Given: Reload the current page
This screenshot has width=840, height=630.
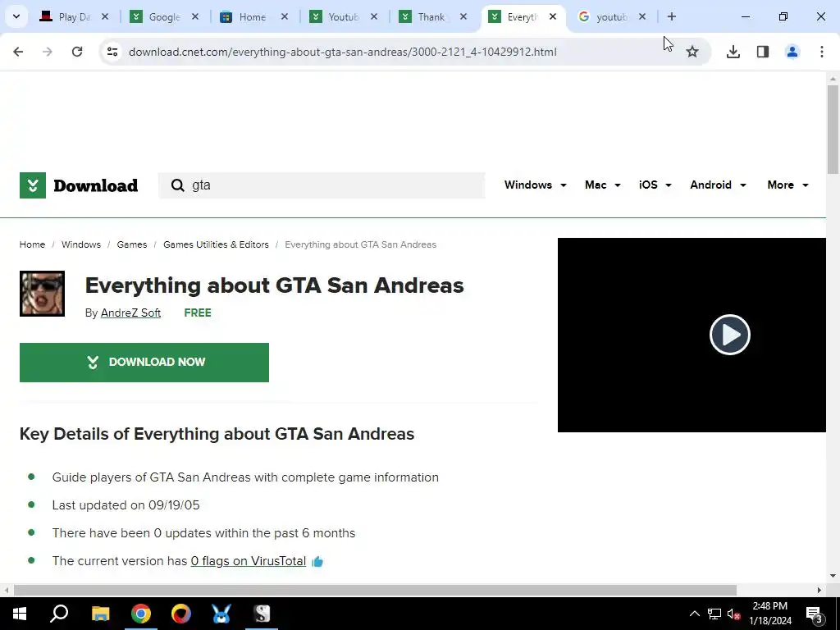Looking at the screenshot, I should tap(77, 52).
